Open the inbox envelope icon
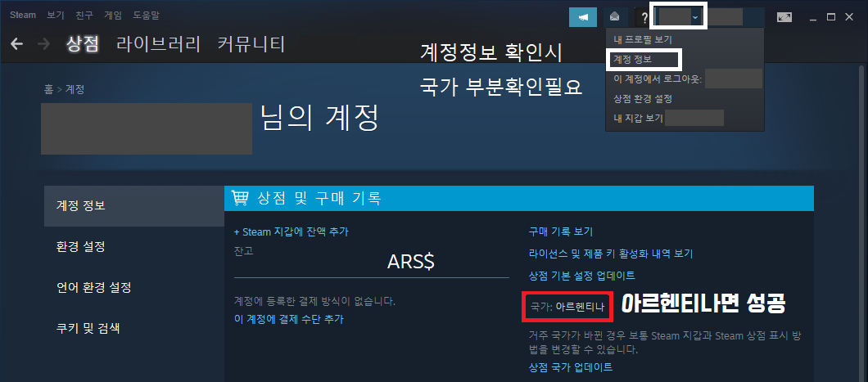Screen dimensions: 868x382 click(614, 17)
